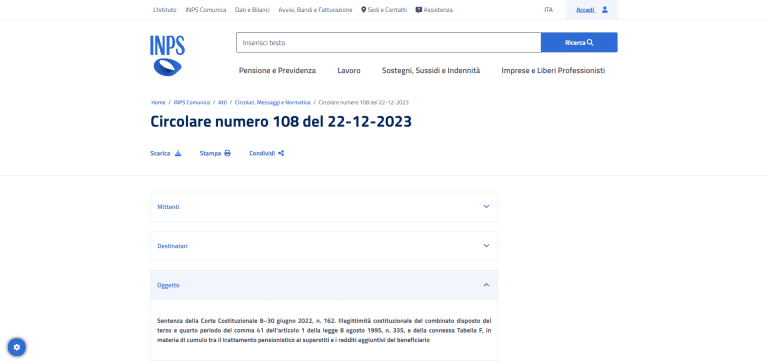Click the last breadcrumb entry Circolare numero 108

coord(363,102)
